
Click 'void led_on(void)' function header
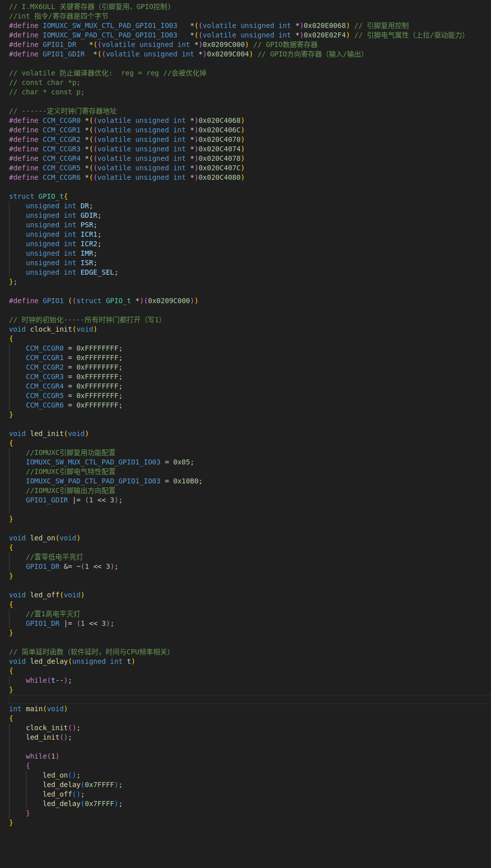pos(44,538)
